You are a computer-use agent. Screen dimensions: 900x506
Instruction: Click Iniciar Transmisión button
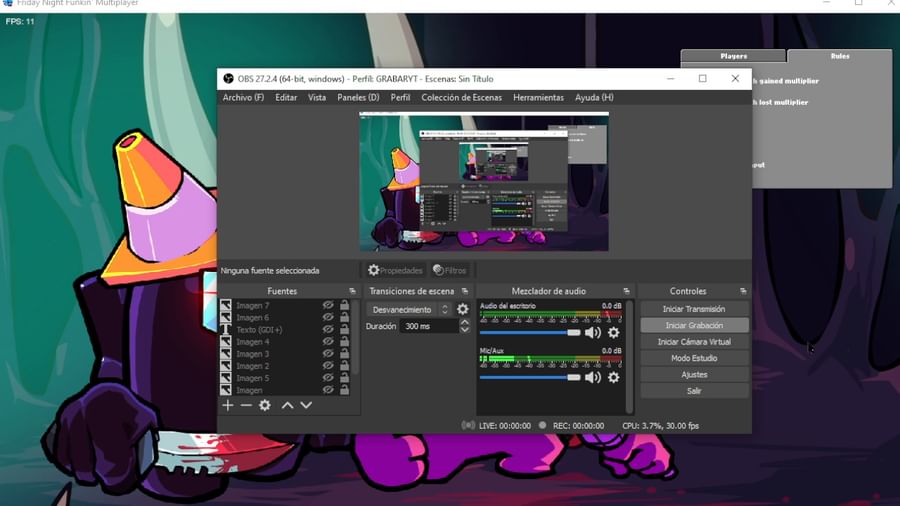[x=694, y=309]
